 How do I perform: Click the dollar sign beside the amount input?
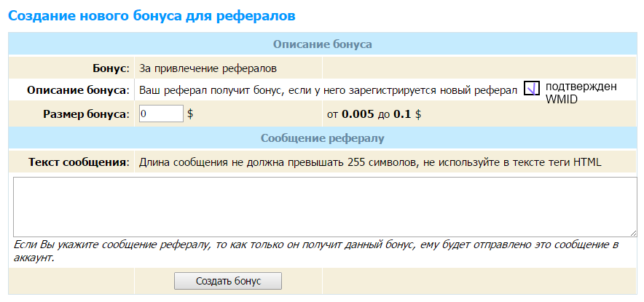click(x=190, y=114)
